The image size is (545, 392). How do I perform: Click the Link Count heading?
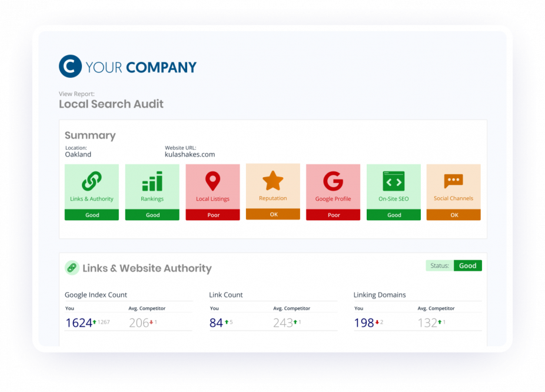(226, 295)
